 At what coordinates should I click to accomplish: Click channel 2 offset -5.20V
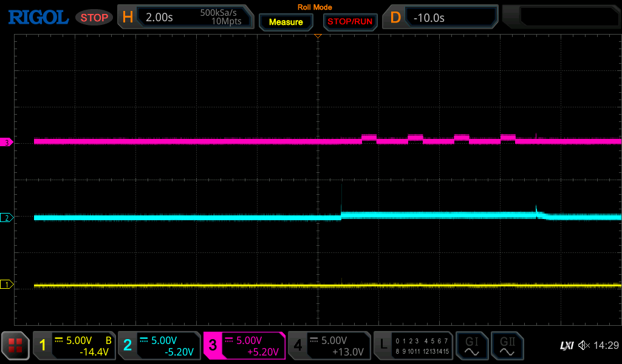coord(179,352)
